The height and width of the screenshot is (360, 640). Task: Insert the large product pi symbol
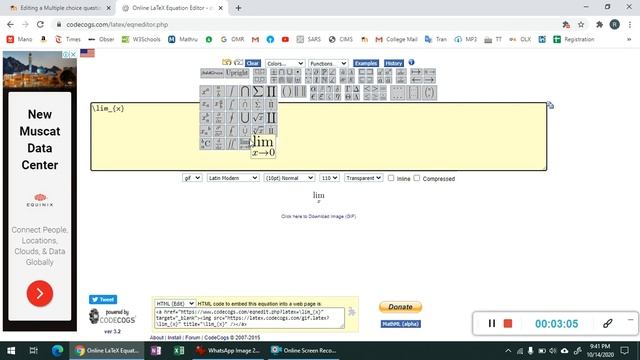pyautogui.click(x=271, y=91)
